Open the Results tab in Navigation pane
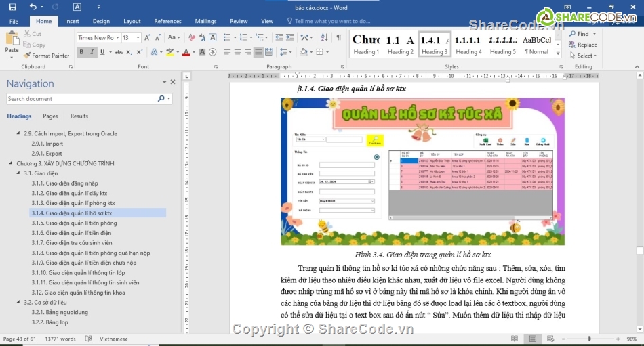 [79, 116]
